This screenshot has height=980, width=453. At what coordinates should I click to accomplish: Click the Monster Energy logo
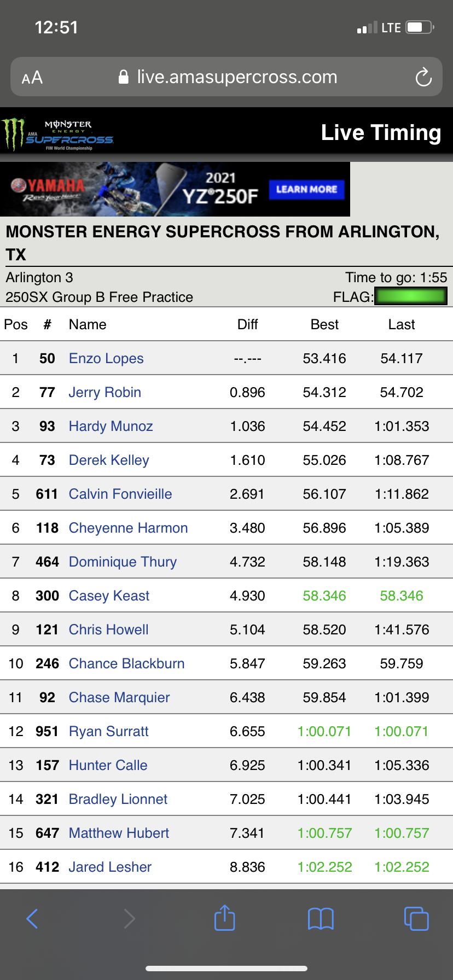(12, 132)
